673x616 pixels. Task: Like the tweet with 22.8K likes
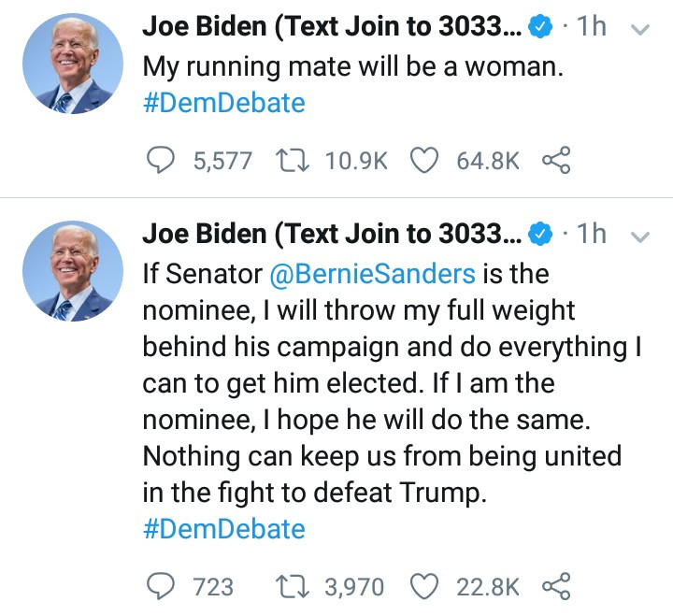pos(424,586)
